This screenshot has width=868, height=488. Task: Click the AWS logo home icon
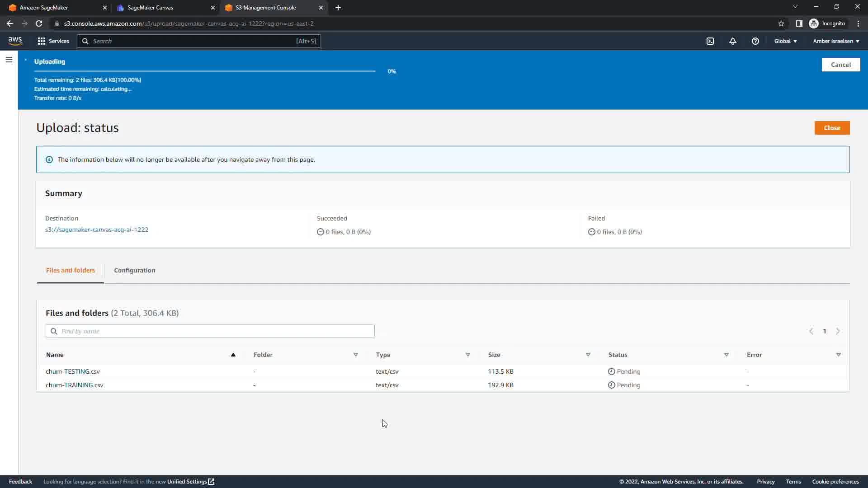15,41
